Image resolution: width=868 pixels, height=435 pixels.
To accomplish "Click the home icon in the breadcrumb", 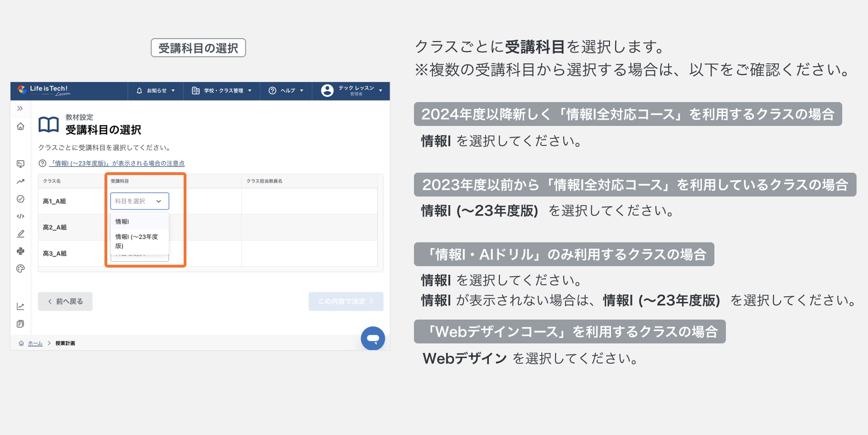I will pyautogui.click(x=21, y=343).
